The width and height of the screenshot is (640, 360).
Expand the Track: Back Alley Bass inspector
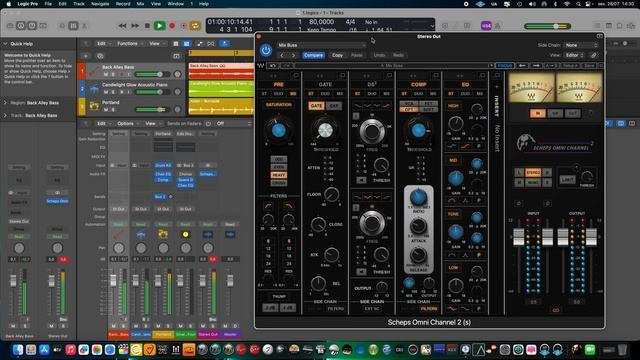[5, 116]
